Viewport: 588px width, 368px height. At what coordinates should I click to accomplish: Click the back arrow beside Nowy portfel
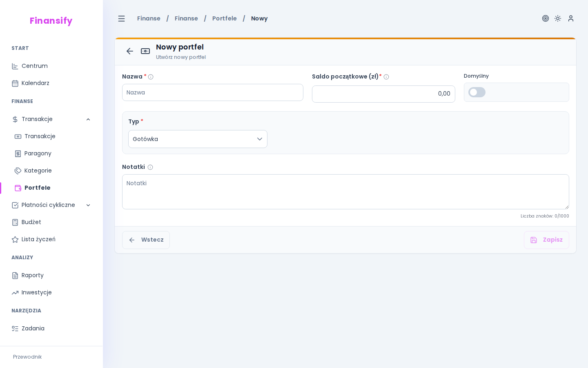[x=130, y=51]
